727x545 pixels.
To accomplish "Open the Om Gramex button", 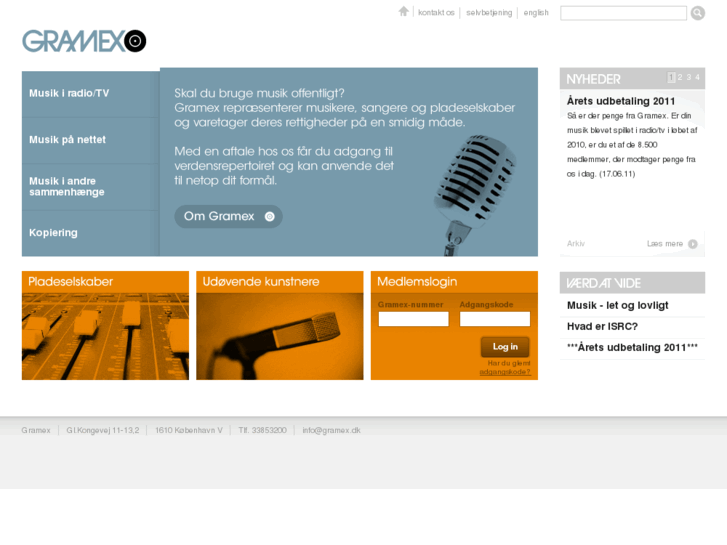I will pyautogui.click(x=228, y=217).
